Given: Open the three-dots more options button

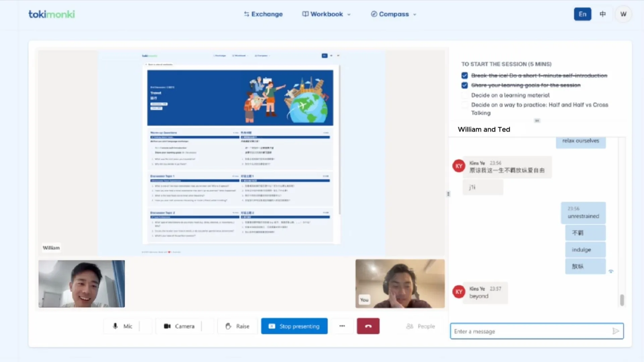Looking at the screenshot, I should tap(342, 326).
